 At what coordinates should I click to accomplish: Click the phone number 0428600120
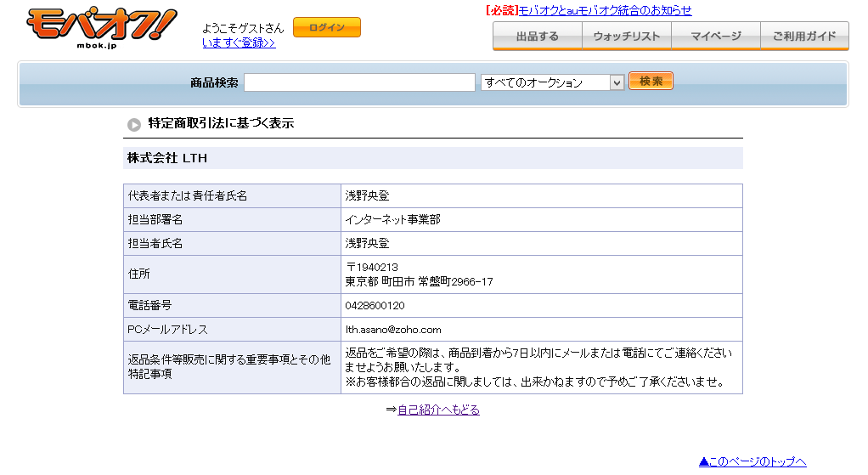[375, 306]
